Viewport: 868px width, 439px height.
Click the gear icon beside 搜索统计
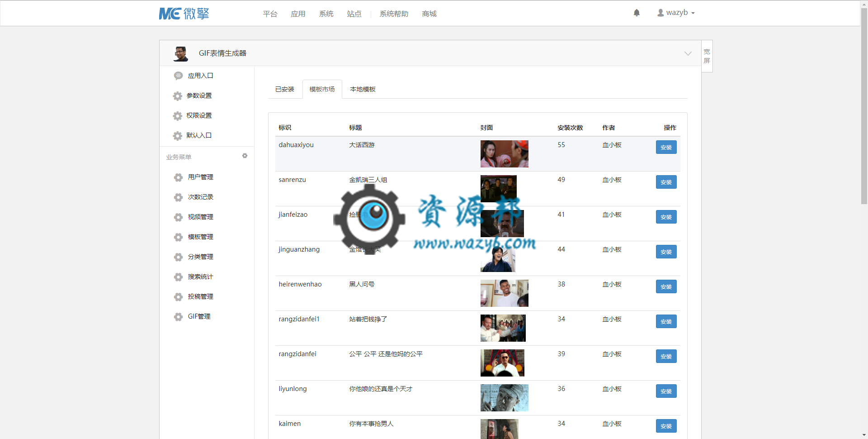click(179, 277)
